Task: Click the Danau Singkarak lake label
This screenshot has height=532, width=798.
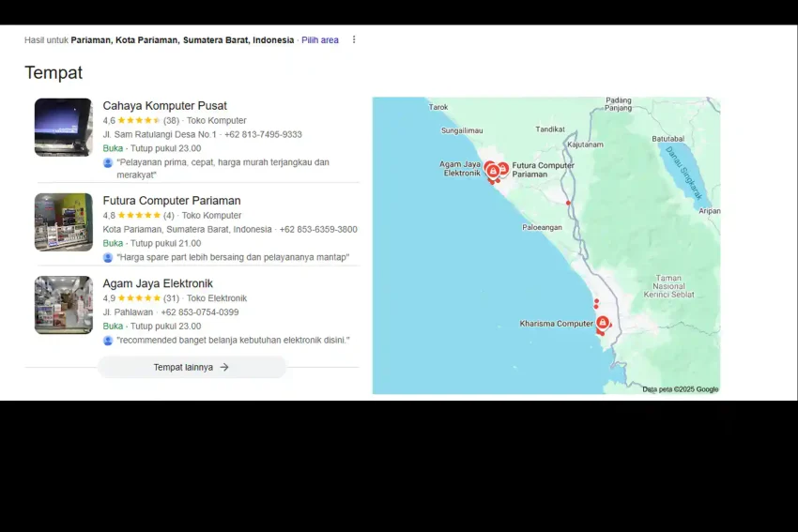Action: pyautogui.click(x=684, y=173)
